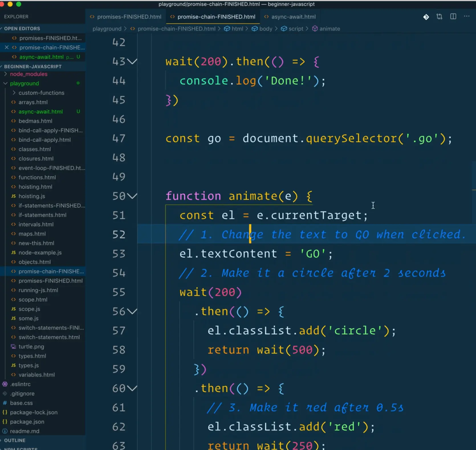The image size is (476, 450).
Task: Click the Open Changes compare icon
Action: 439,17
